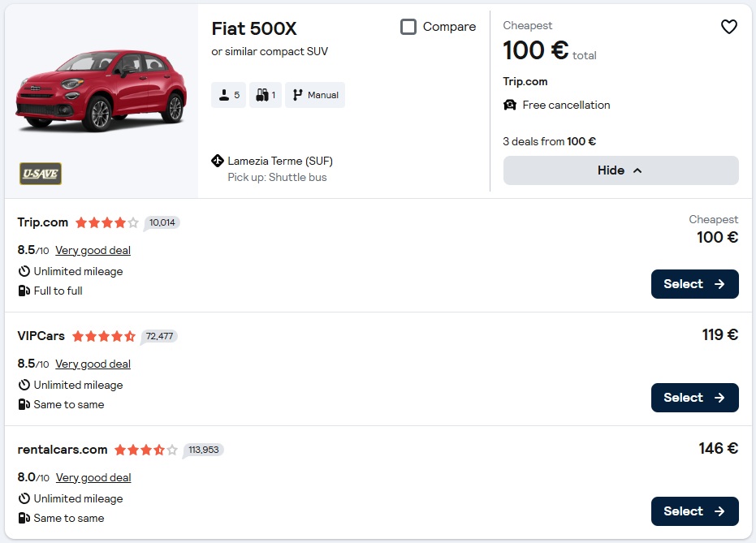Open Trip.com's Very good deal link

(x=93, y=250)
